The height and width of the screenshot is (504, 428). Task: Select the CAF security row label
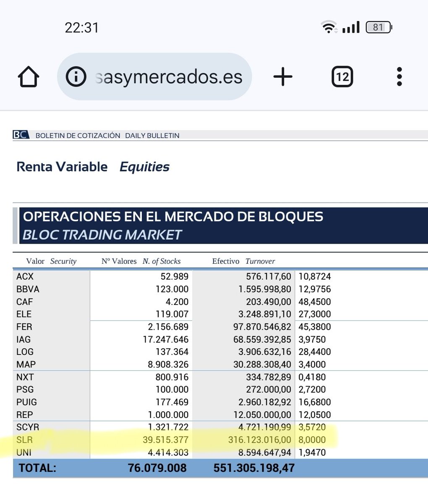pos(24,302)
